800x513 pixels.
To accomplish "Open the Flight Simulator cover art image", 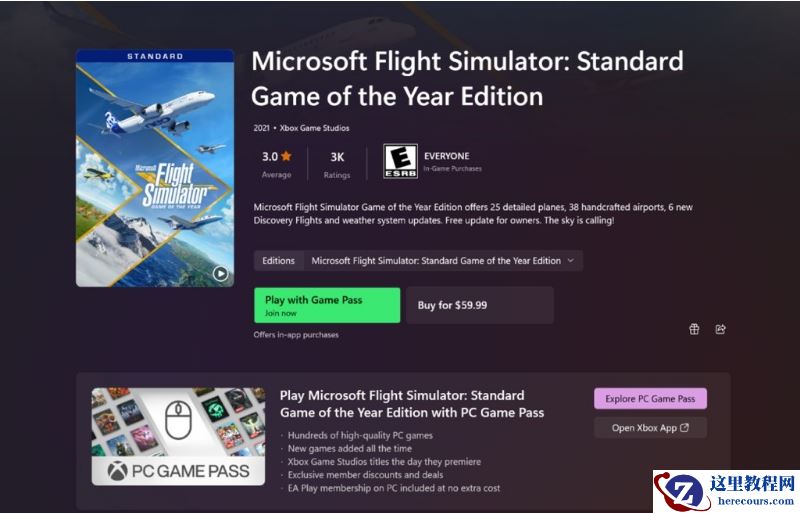I will click(155, 165).
